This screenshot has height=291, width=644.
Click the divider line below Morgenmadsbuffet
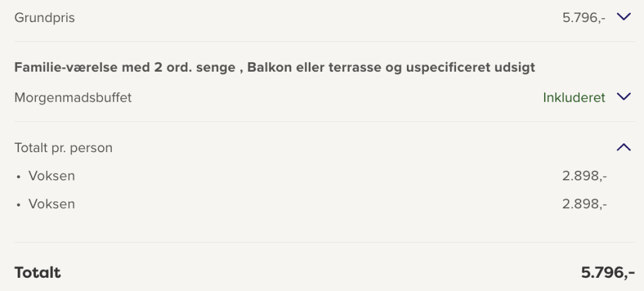tap(322, 121)
